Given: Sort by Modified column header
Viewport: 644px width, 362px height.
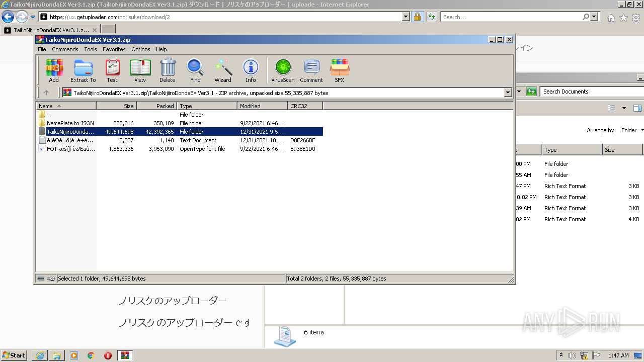Looking at the screenshot, I should [x=262, y=106].
